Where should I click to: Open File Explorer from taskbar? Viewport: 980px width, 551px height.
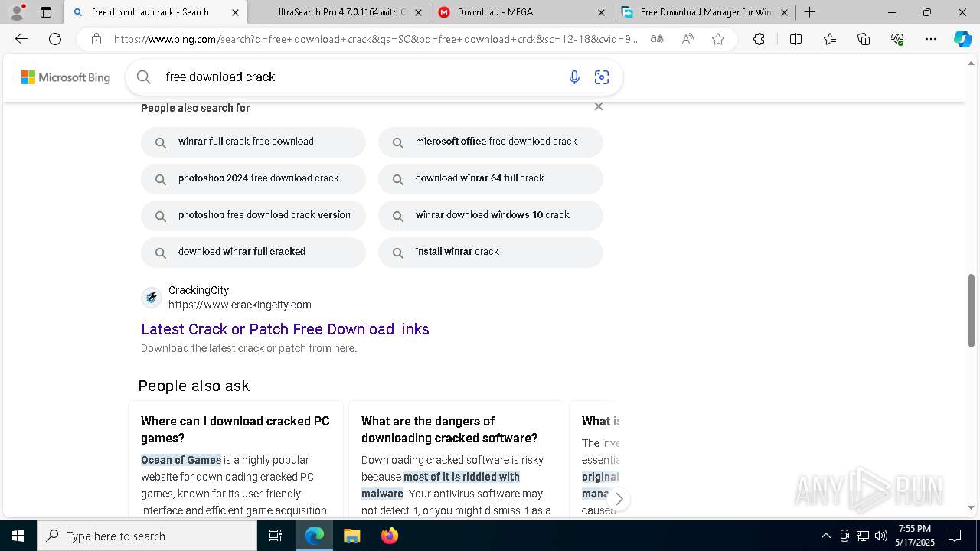(x=351, y=536)
